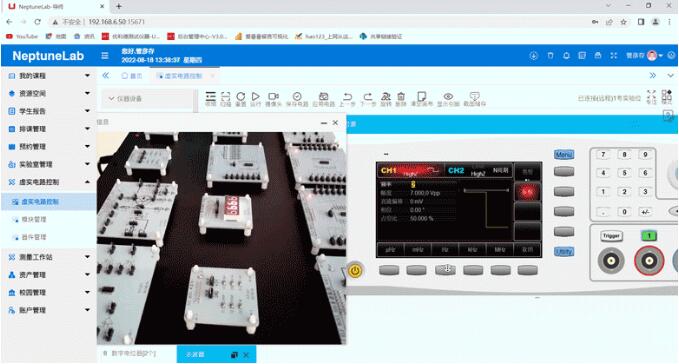The height and width of the screenshot is (364, 679).
Task: Toggle the yellow power button on generator
Action: click(355, 271)
